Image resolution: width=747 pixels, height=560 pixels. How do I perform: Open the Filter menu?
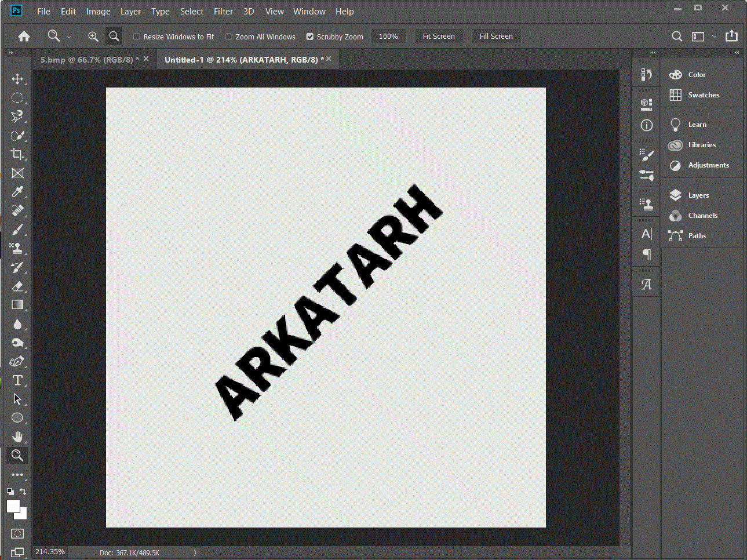223,12
